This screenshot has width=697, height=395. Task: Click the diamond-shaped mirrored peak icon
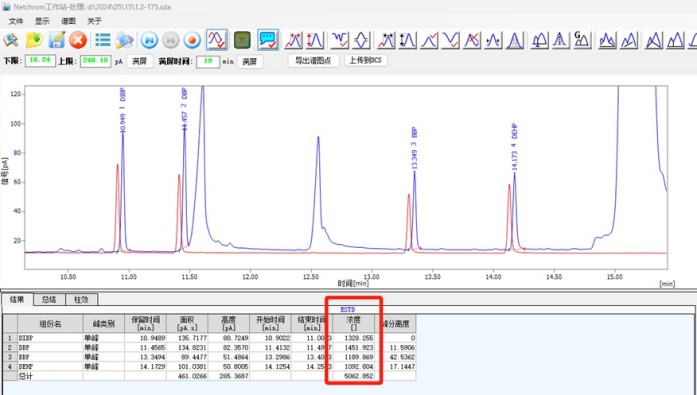point(361,40)
